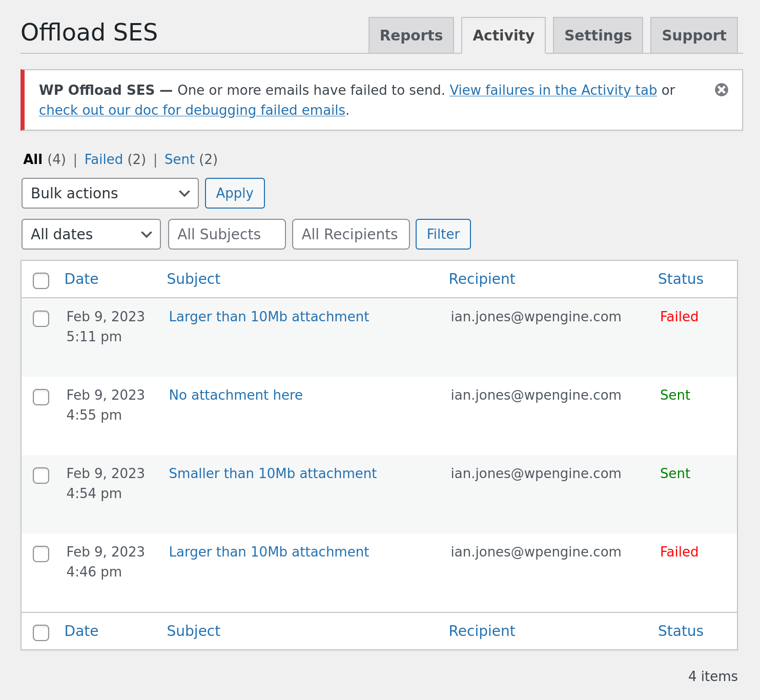Open the Reports tab
The image size is (760, 700).
[411, 35]
